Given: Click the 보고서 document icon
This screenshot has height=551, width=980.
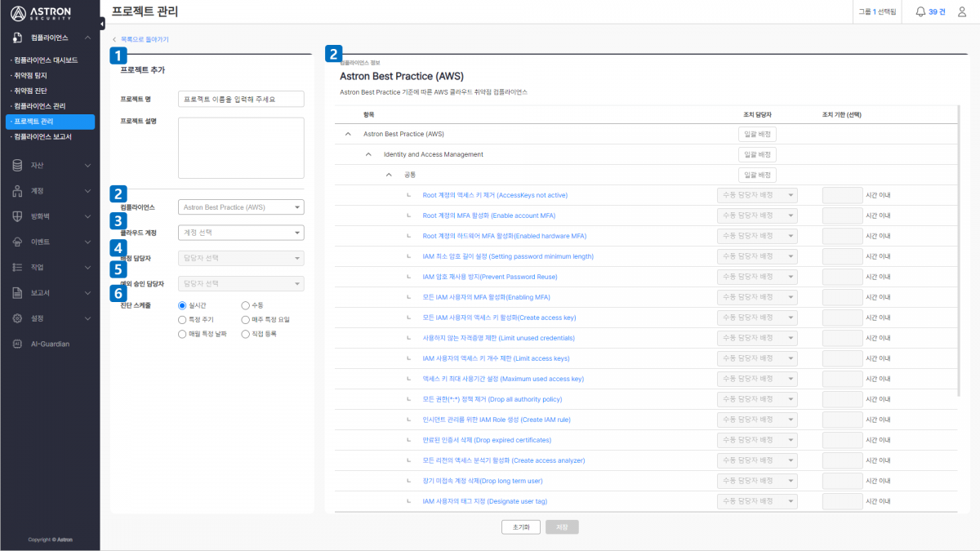Looking at the screenshot, I should point(17,292).
